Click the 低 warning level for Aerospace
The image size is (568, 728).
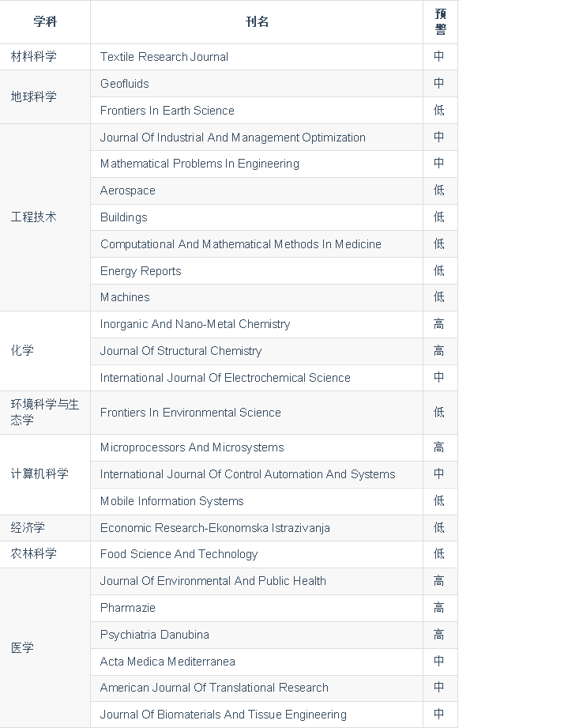click(439, 190)
